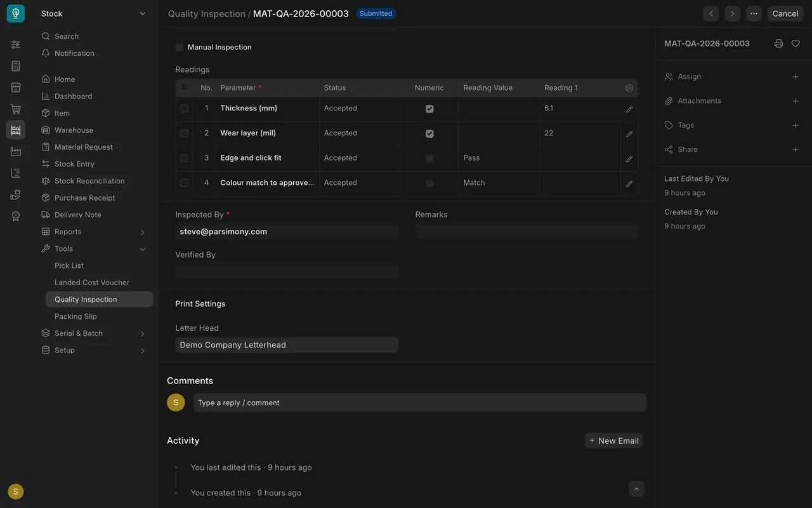Image resolution: width=812 pixels, height=508 pixels.
Task: Expand the Setup section in the sidebar
Action: [x=142, y=351]
